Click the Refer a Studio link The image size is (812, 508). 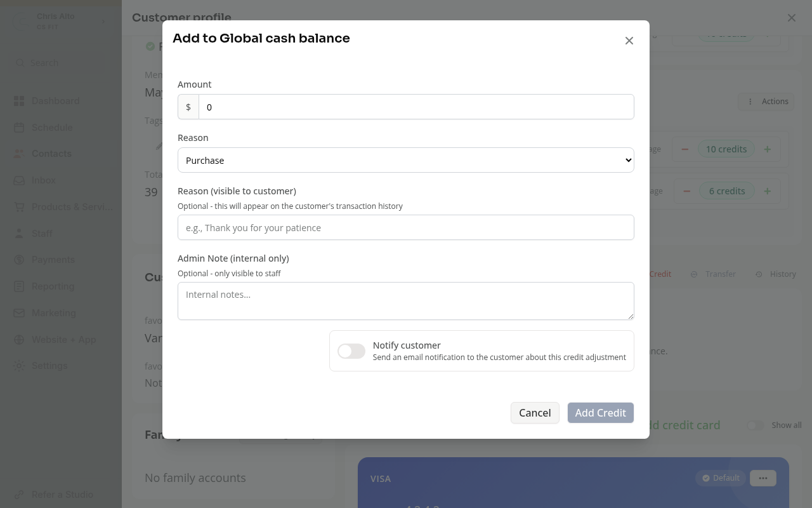(x=62, y=495)
